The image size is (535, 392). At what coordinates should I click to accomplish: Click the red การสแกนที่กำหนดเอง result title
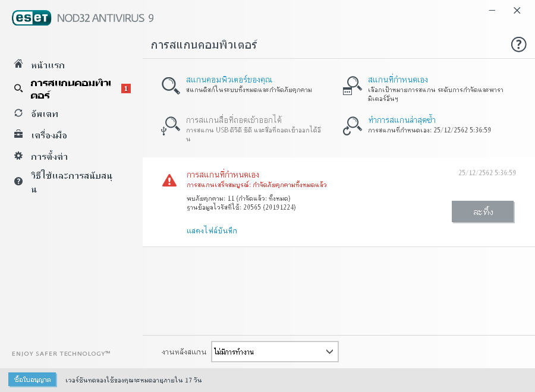click(x=223, y=175)
